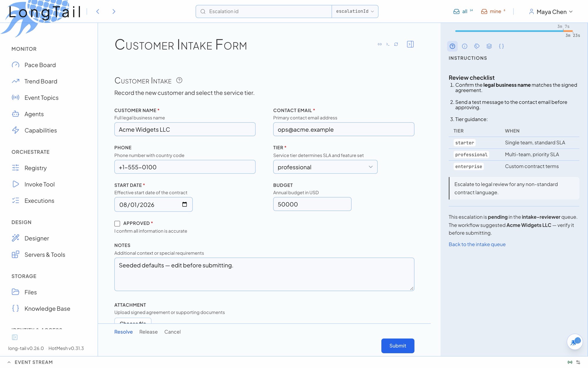Switch to the Cancel tab

172,332
